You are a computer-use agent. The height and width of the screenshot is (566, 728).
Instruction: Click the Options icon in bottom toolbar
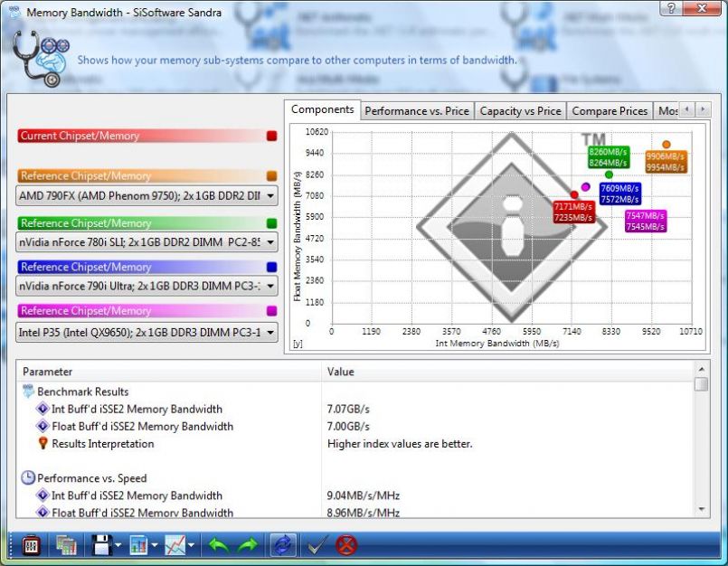coord(30,545)
